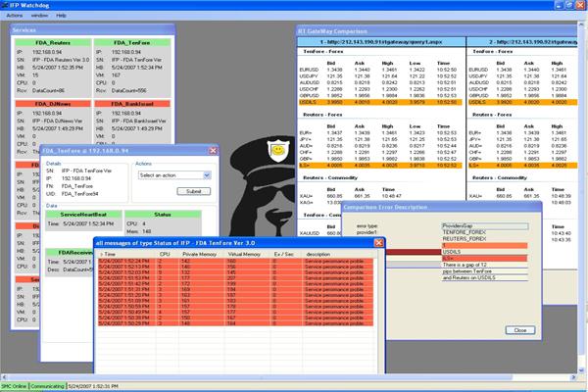Sort messages by Ex / Sec column
Screen dimensions: 588x392
[x=284, y=254]
